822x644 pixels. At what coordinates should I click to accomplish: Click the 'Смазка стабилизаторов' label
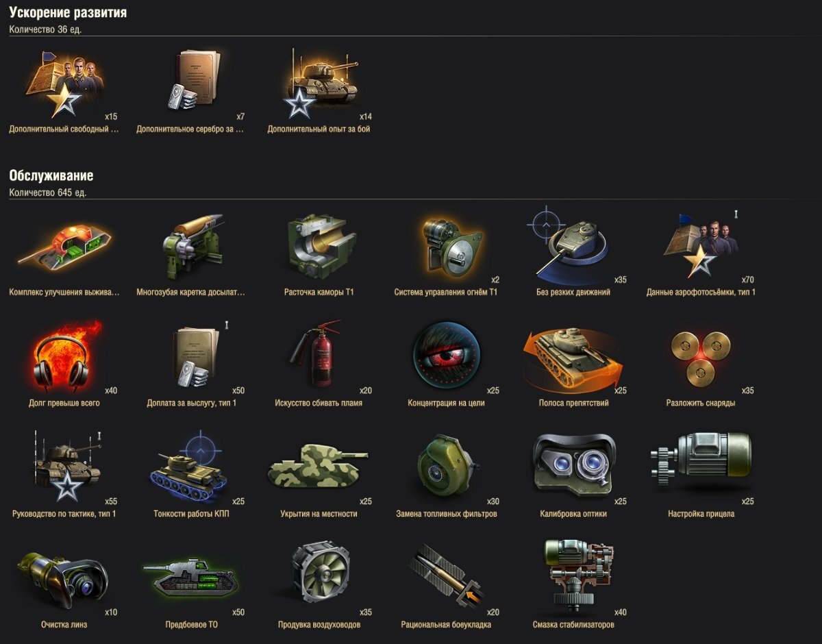pos(573,625)
